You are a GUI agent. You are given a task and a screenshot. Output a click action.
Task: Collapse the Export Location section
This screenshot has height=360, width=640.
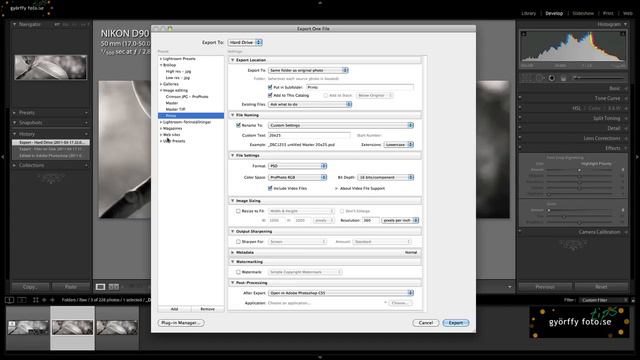click(x=233, y=60)
